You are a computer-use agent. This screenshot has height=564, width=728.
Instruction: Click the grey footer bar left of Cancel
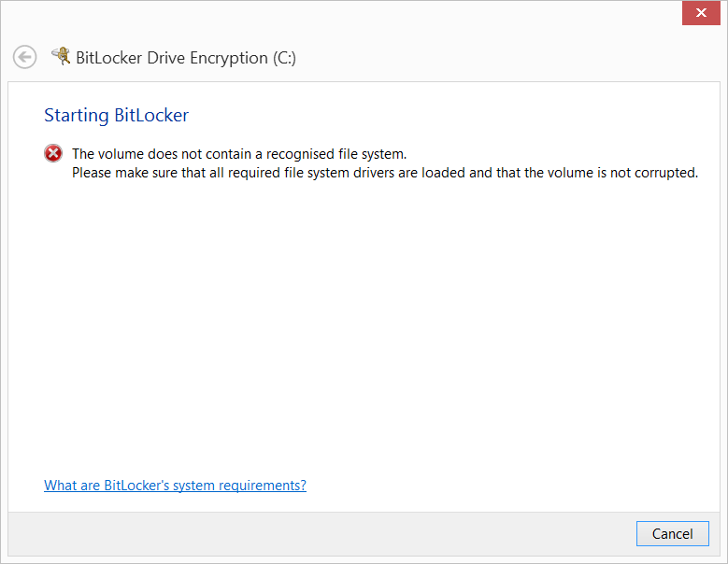(318, 534)
